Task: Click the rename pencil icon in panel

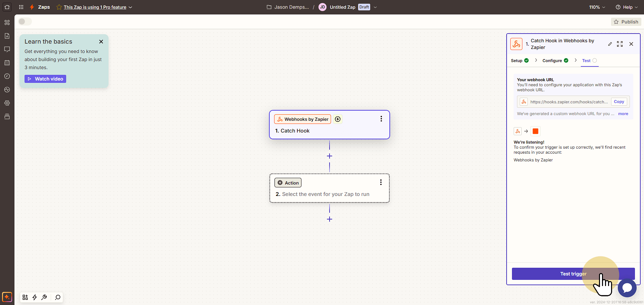Action: coord(610,44)
